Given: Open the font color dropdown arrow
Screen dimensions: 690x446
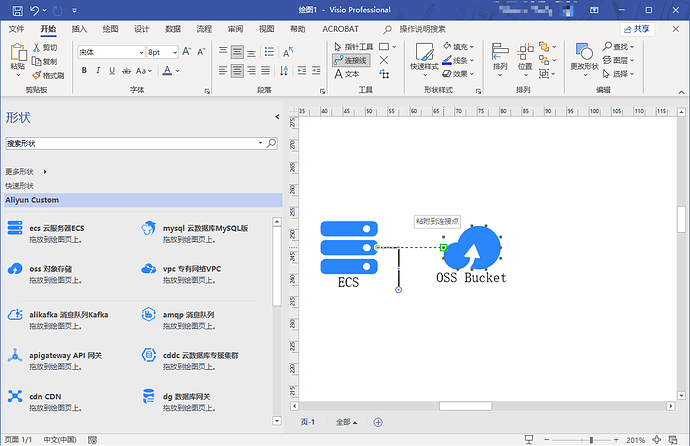Looking at the screenshot, I should point(178,70).
